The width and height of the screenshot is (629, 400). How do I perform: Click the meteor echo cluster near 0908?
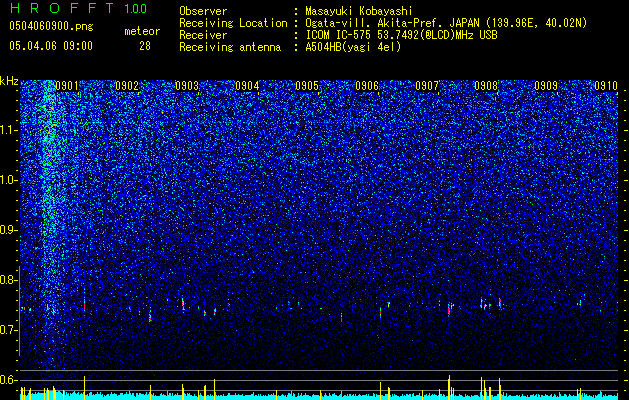click(490, 304)
